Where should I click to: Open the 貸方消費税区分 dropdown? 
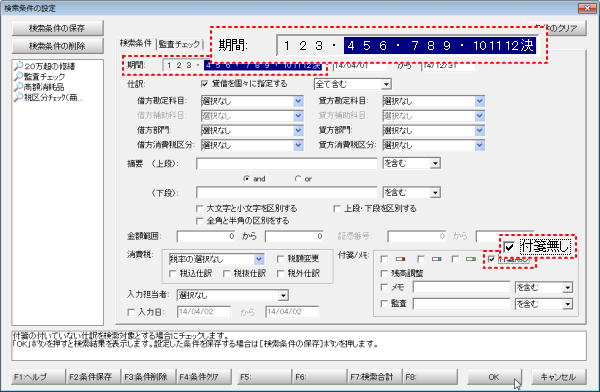point(480,145)
